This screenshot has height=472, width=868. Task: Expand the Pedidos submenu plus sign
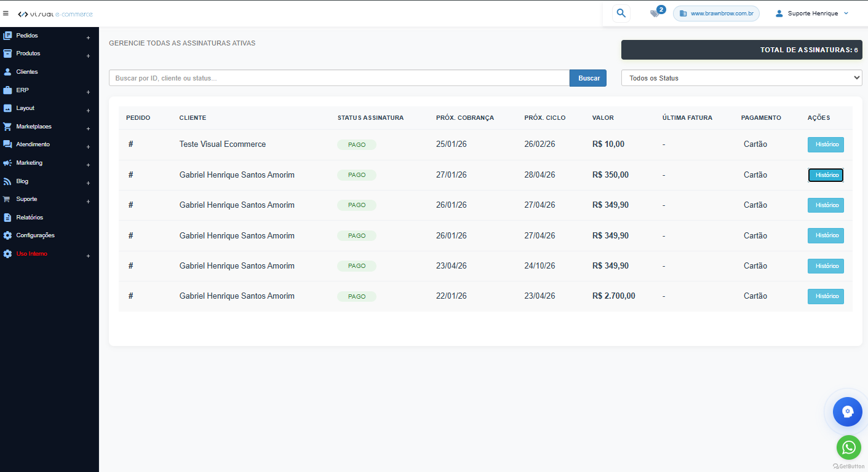pos(88,38)
